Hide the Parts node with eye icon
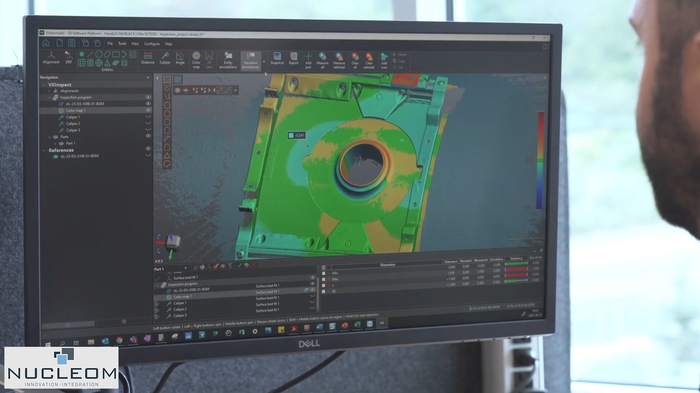The width and height of the screenshot is (700, 393). click(x=148, y=136)
